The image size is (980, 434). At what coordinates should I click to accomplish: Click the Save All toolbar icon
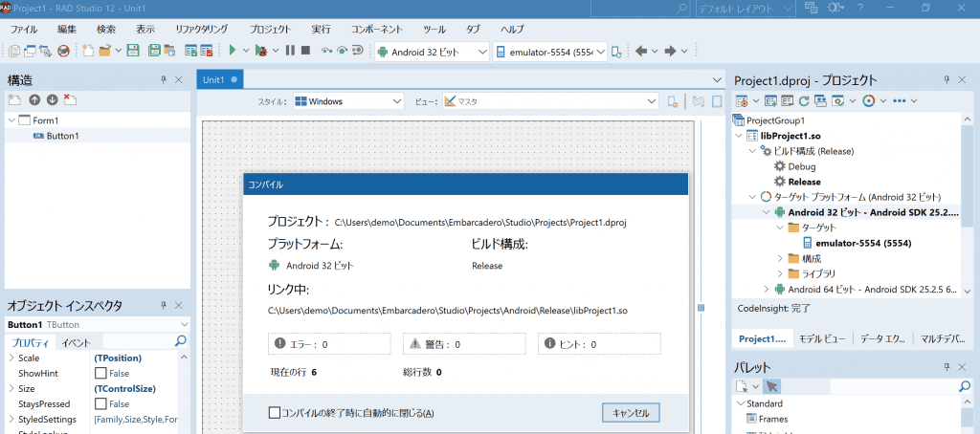[x=154, y=52]
